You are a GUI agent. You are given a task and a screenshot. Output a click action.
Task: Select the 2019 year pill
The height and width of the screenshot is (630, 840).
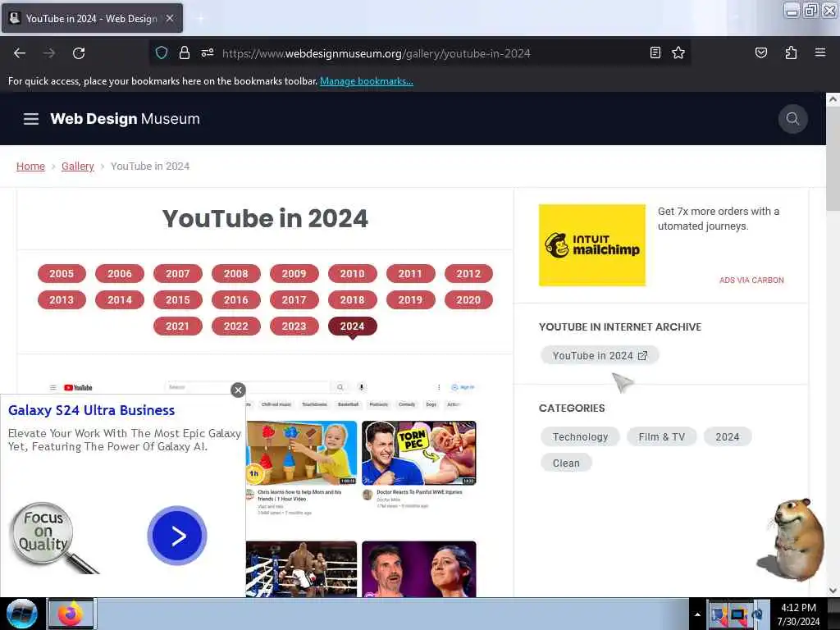pos(410,300)
